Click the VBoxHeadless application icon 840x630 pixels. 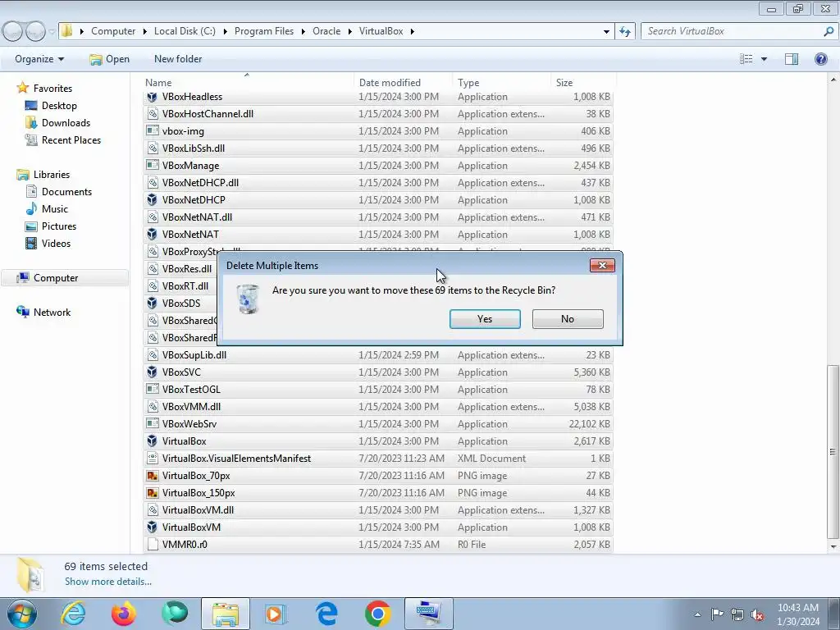[x=152, y=97]
